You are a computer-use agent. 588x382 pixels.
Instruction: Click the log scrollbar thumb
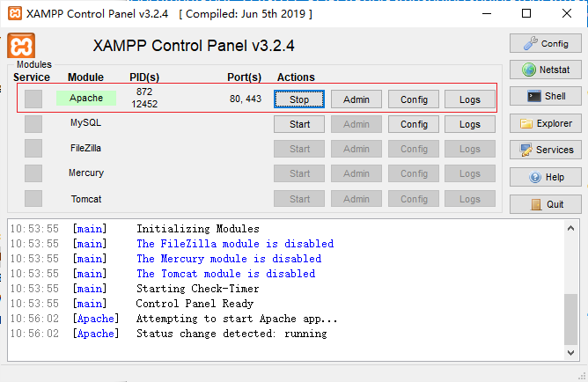pos(570,319)
